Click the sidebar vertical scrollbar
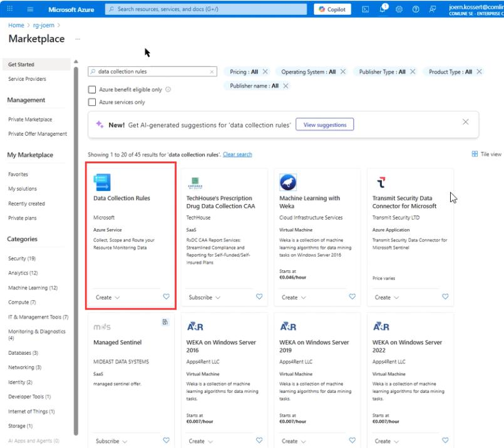The height and width of the screenshot is (448, 504). [x=76, y=250]
